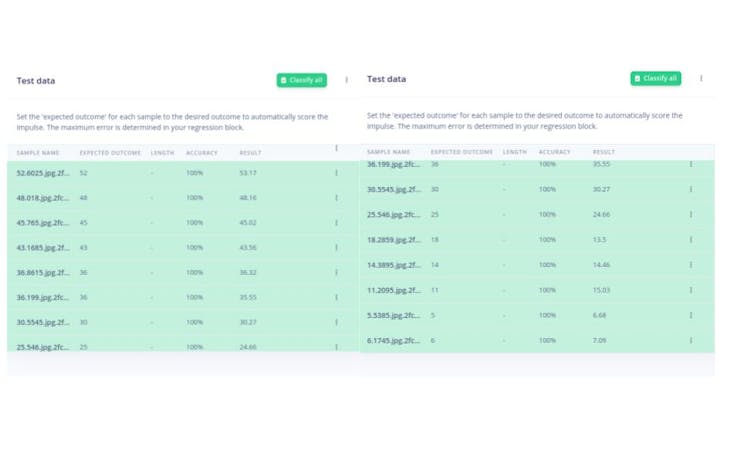Screen dimensions: 740x463
Task: Click the result value 45.02
Action: (248, 223)
